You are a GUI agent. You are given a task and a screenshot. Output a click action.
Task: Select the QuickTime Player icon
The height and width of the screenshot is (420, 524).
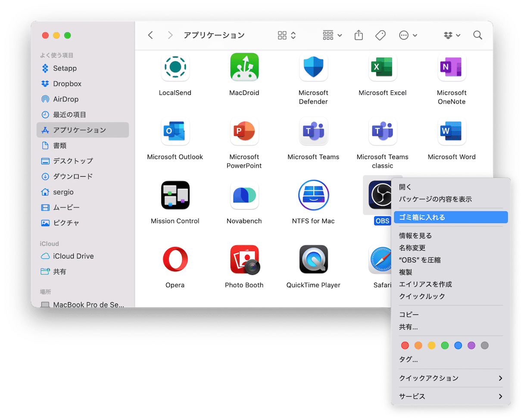(x=313, y=259)
